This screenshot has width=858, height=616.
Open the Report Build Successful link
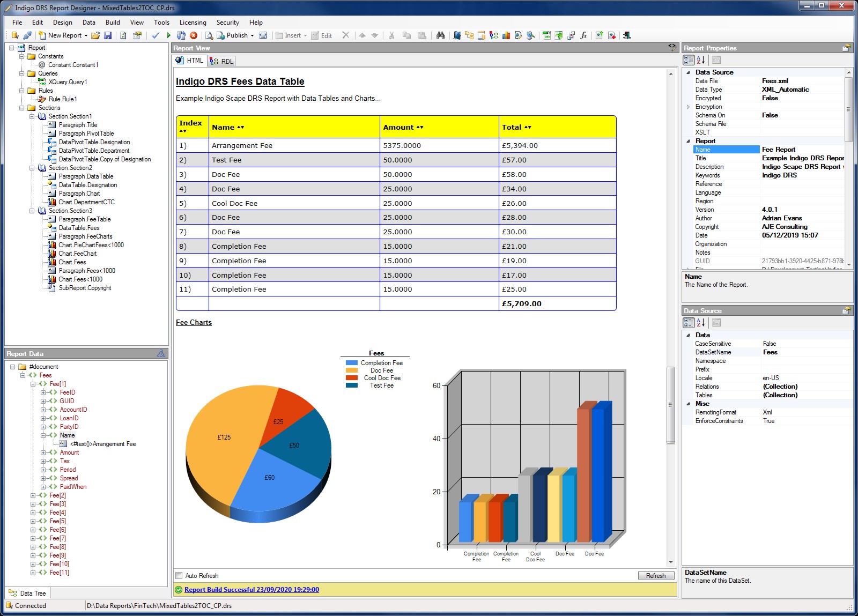(x=252, y=590)
